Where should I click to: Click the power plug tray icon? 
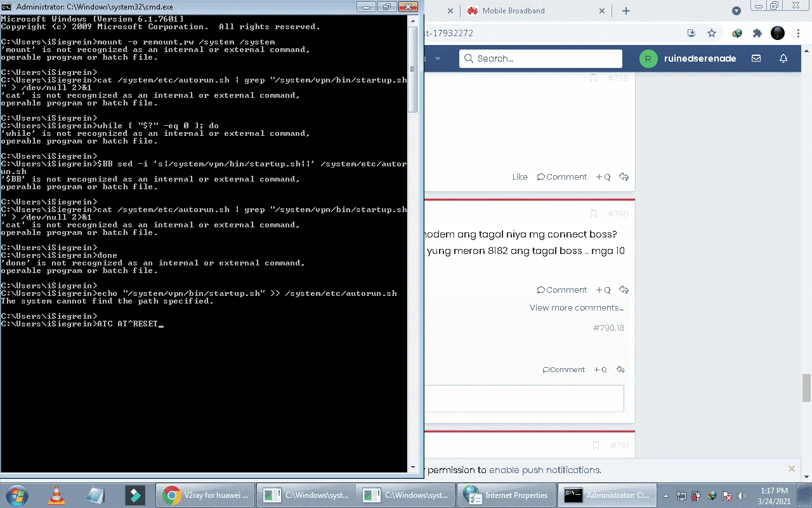coord(697,495)
